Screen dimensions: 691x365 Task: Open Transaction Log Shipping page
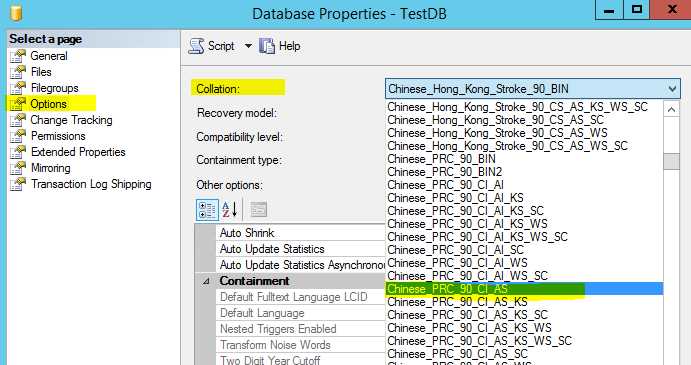(91, 184)
